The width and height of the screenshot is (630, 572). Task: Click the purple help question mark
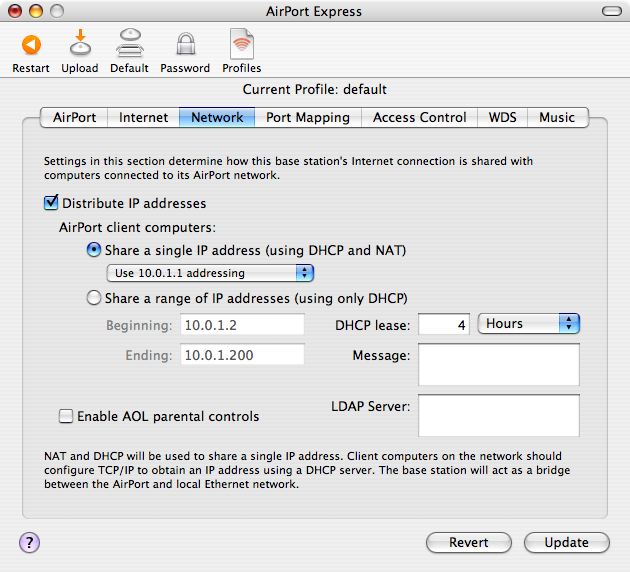click(29, 542)
